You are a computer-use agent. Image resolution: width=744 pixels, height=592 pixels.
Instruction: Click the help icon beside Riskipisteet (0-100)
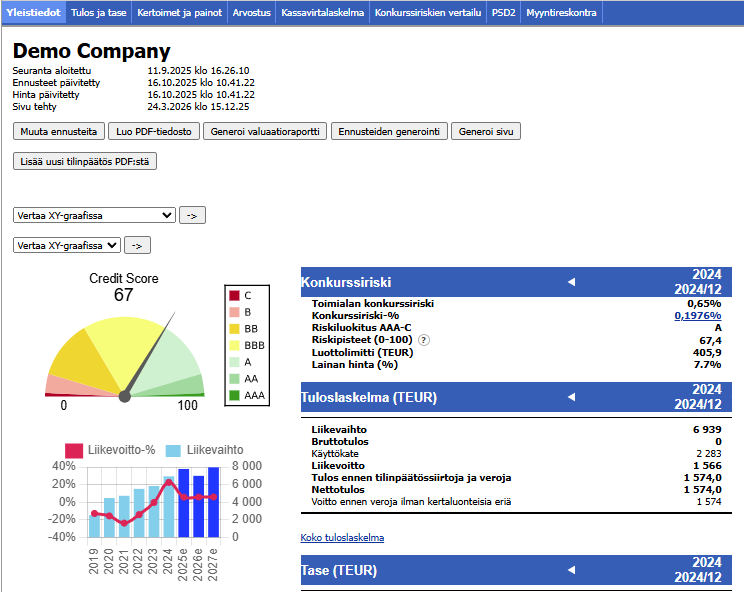click(x=423, y=340)
